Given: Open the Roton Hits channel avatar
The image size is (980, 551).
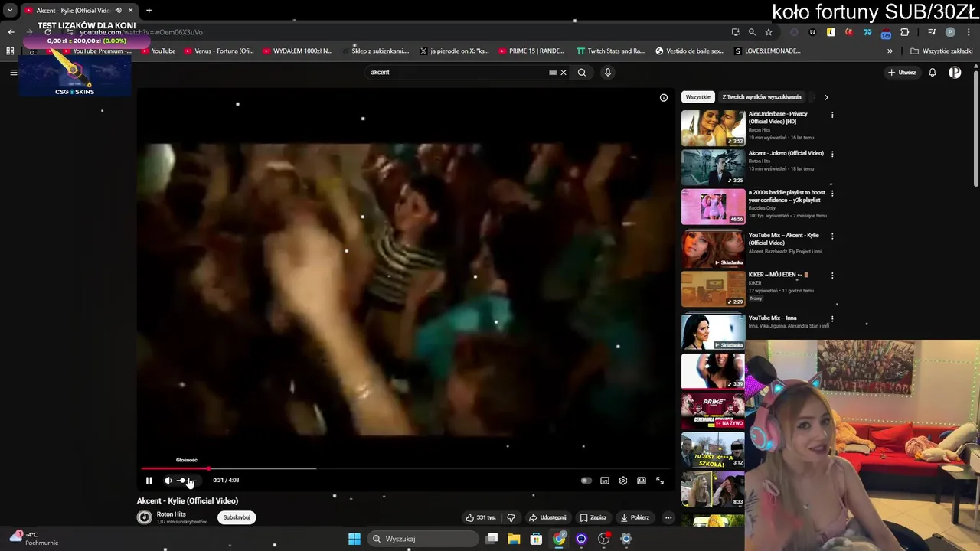Looking at the screenshot, I should 144,517.
